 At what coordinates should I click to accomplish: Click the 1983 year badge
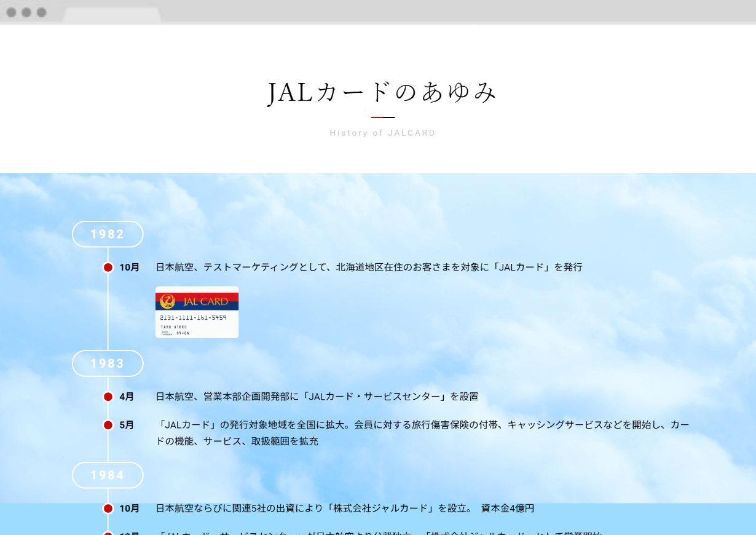pos(108,363)
